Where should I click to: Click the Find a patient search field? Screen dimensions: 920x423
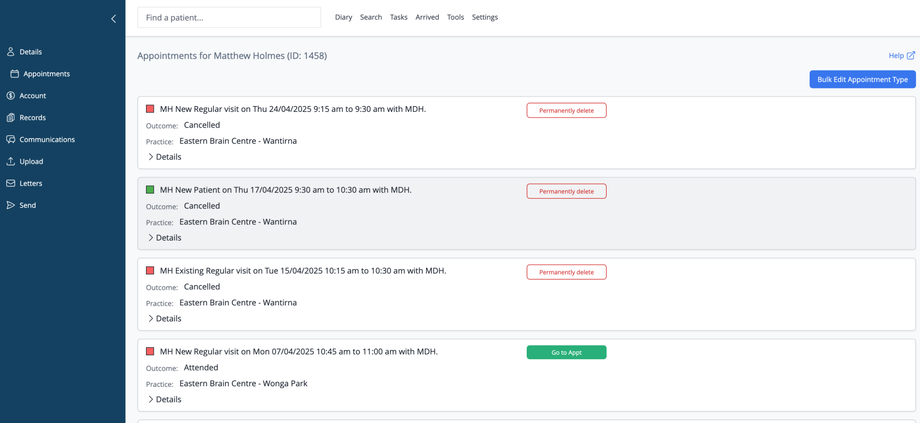click(x=229, y=17)
